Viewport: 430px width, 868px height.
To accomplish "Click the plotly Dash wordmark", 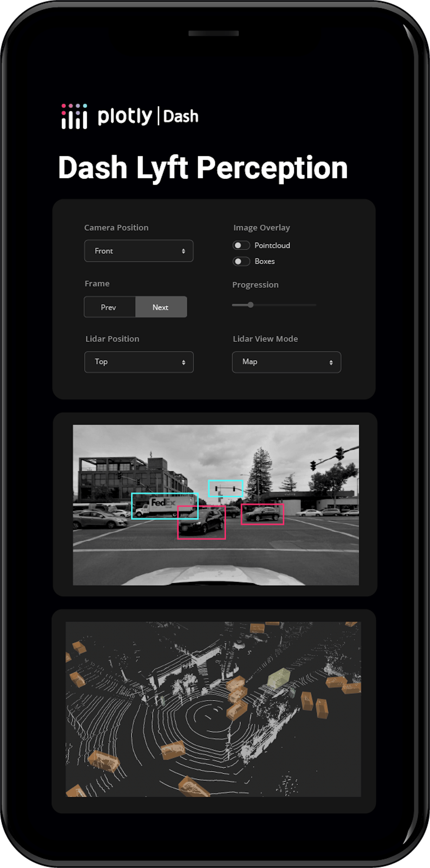I will (x=148, y=116).
